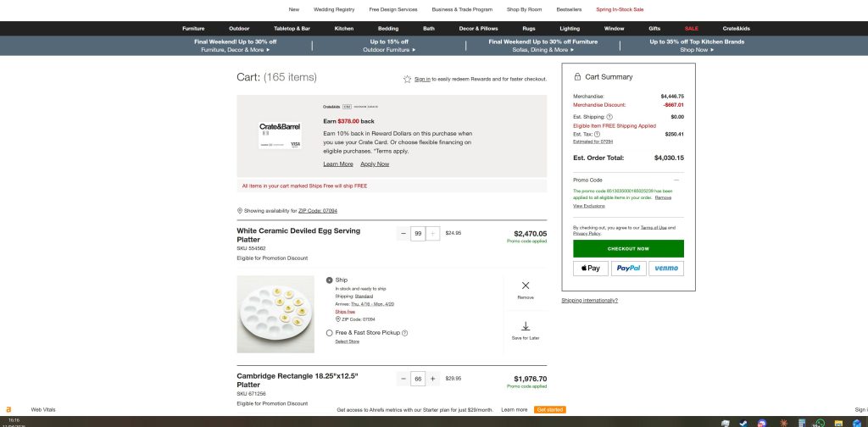The height and width of the screenshot is (427, 868).
Task: Select the Ship delivery option
Action: coord(330,280)
